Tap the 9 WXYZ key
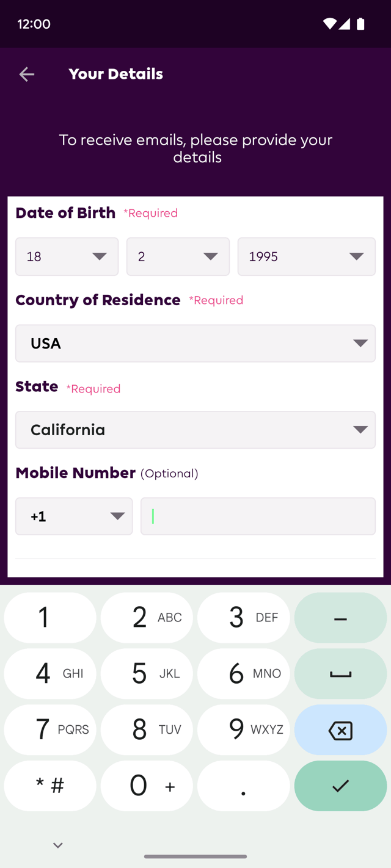The width and height of the screenshot is (391, 868). pyautogui.click(x=244, y=730)
